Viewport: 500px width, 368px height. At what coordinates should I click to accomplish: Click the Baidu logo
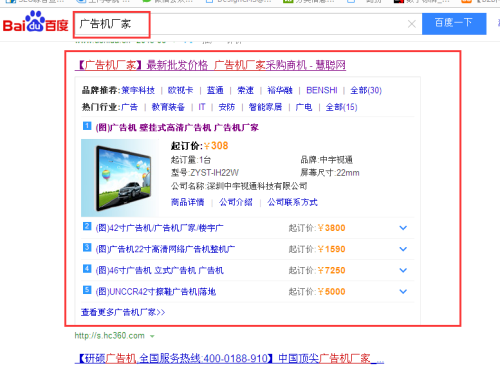click(35, 22)
